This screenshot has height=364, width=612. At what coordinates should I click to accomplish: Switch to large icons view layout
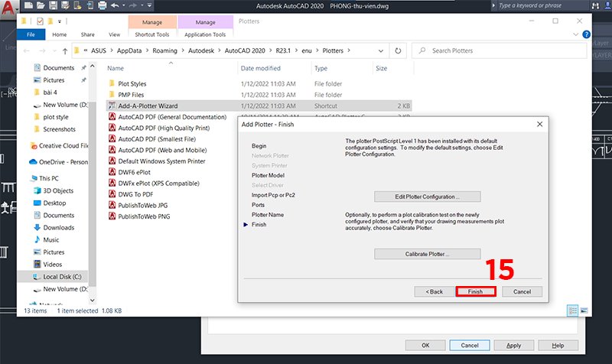click(584, 310)
